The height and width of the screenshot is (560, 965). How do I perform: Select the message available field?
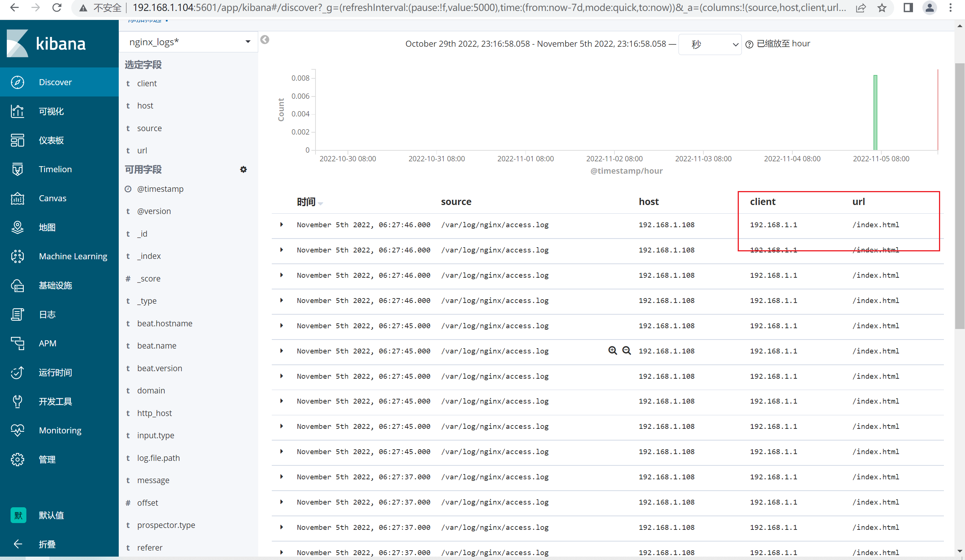tap(153, 480)
